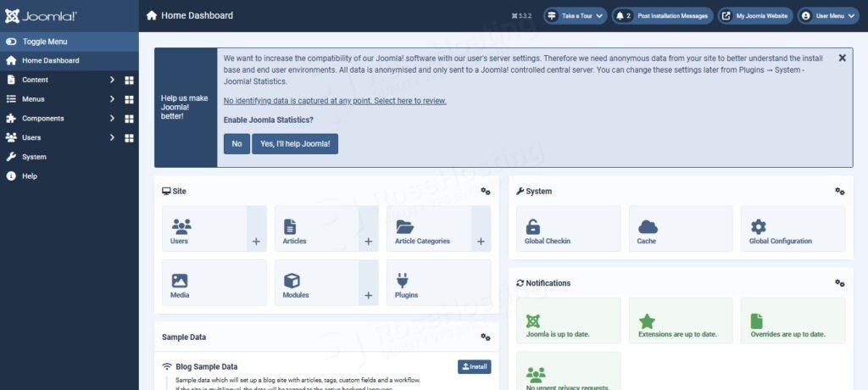Viewport: 868px width, 390px height.
Task: Open Sample Data module settings gear
Action: (486, 337)
